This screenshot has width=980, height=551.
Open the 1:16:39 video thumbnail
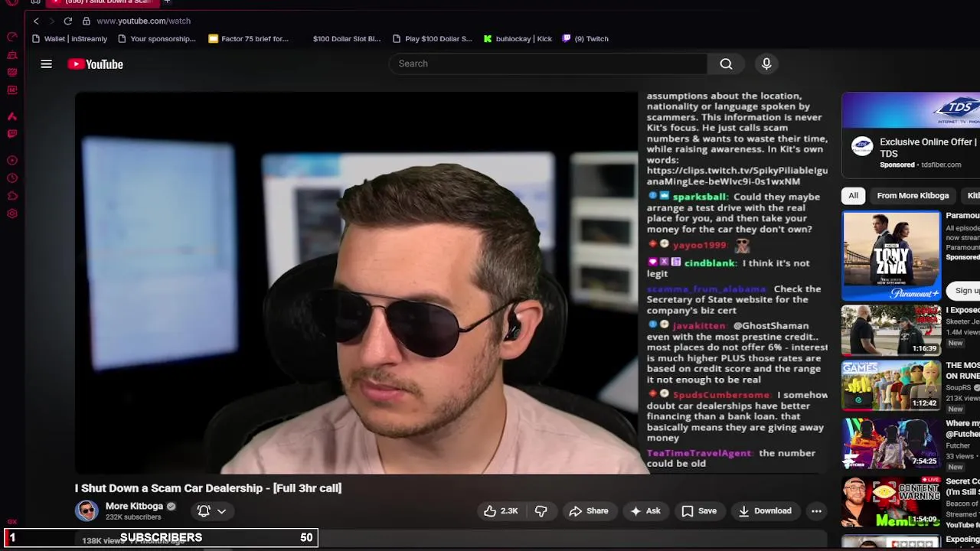891,330
